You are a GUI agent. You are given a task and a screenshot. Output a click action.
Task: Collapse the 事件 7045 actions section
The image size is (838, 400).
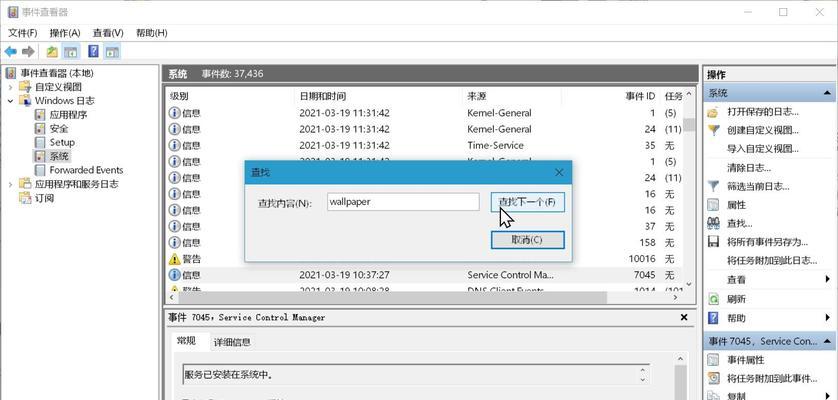tap(827, 341)
